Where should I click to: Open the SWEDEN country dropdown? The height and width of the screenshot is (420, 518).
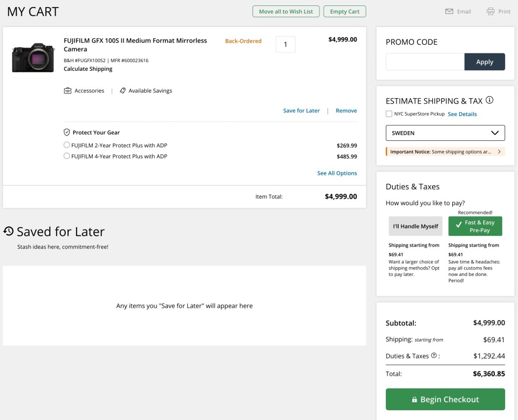coord(445,133)
